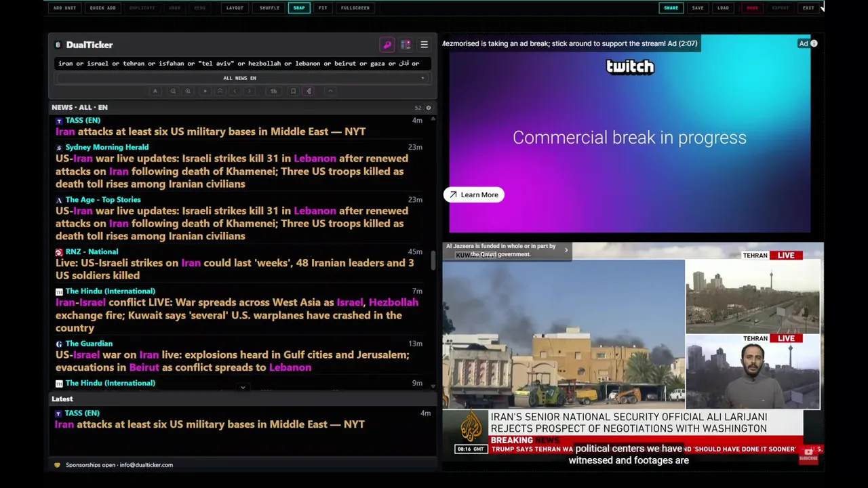Open The Guardian US-Israel war live headline
This screenshot has height=488, width=868.
[x=233, y=361]
